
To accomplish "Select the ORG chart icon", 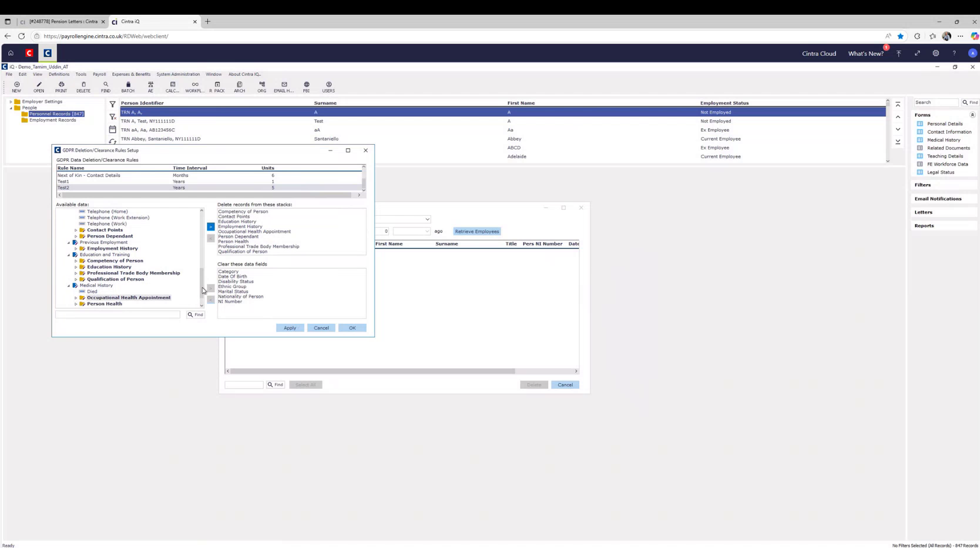I will click(261, 87).
